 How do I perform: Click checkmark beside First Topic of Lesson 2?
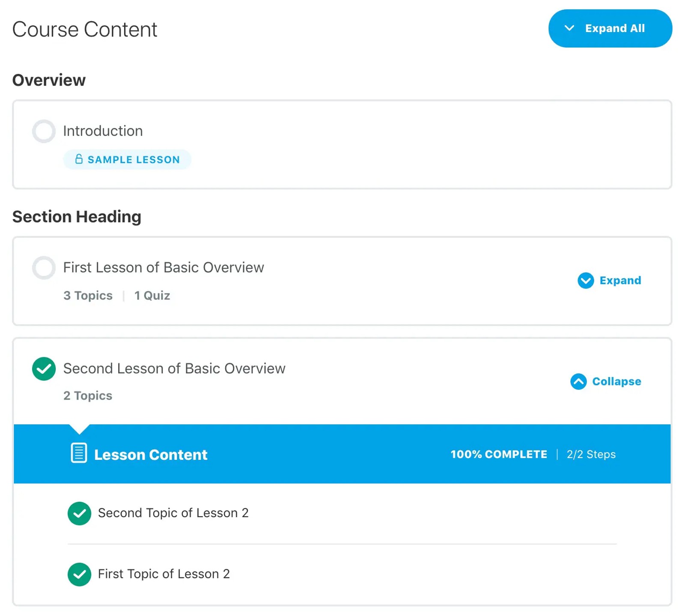[x=79, y=575]
